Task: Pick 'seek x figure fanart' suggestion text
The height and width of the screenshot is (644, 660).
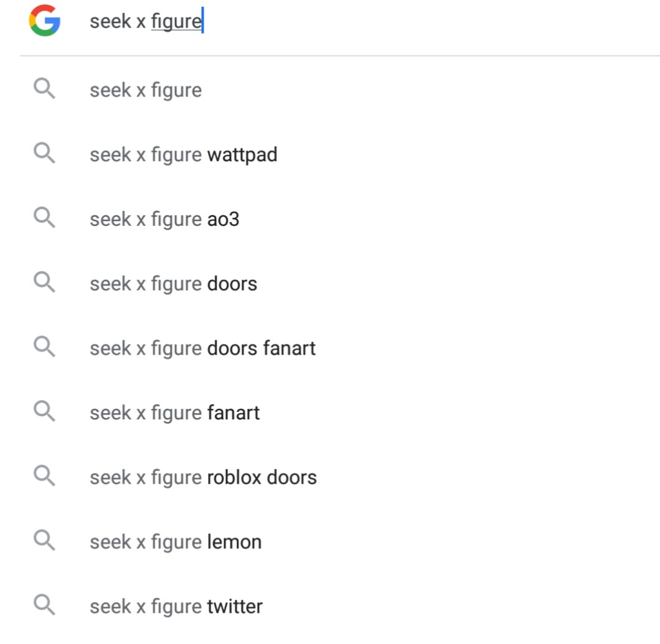Action: (x=174, y=413)
